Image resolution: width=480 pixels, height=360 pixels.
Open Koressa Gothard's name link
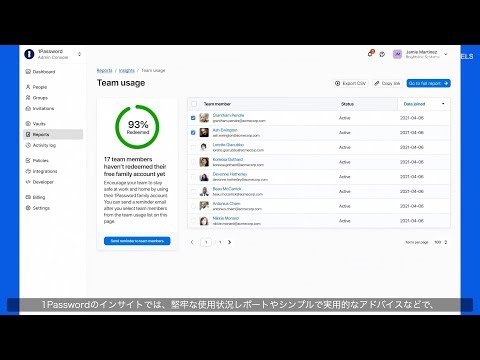coord(228,159)
